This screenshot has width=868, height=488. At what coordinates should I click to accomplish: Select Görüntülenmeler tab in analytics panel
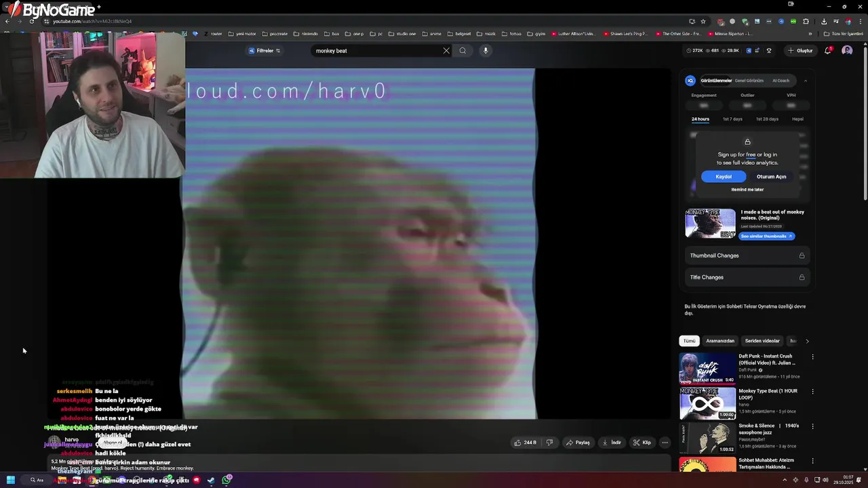point(716,81)
